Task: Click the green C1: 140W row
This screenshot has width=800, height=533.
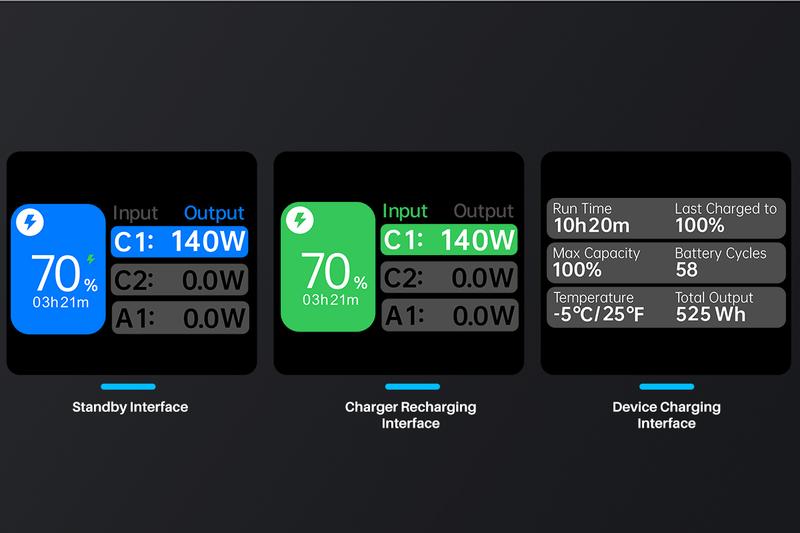Action: [x=449, y=239]
